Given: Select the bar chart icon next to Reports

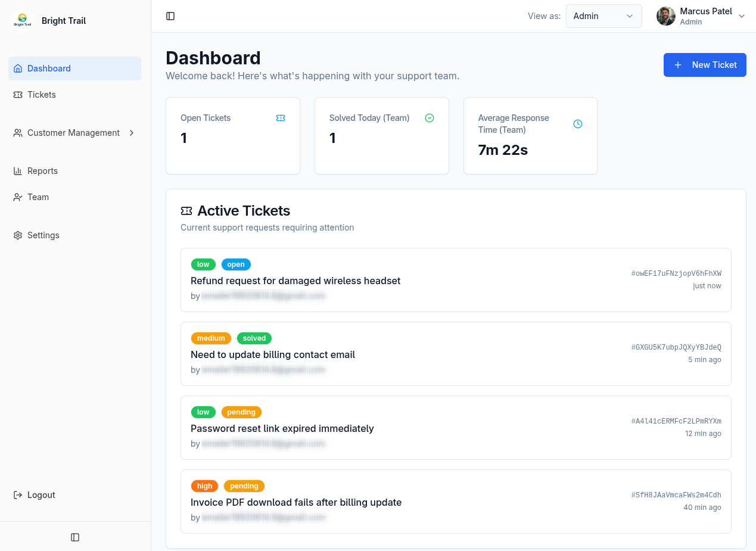Looking at the screenshot, I should (x=17, y=171).
